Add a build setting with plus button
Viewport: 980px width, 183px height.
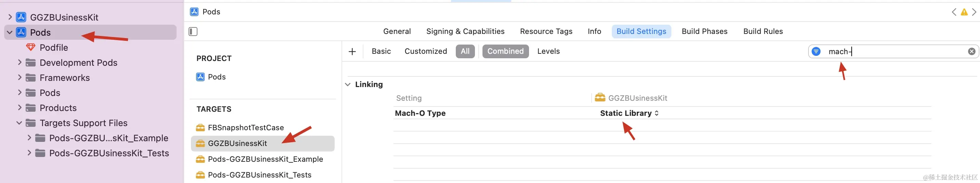tap(352, 51)
